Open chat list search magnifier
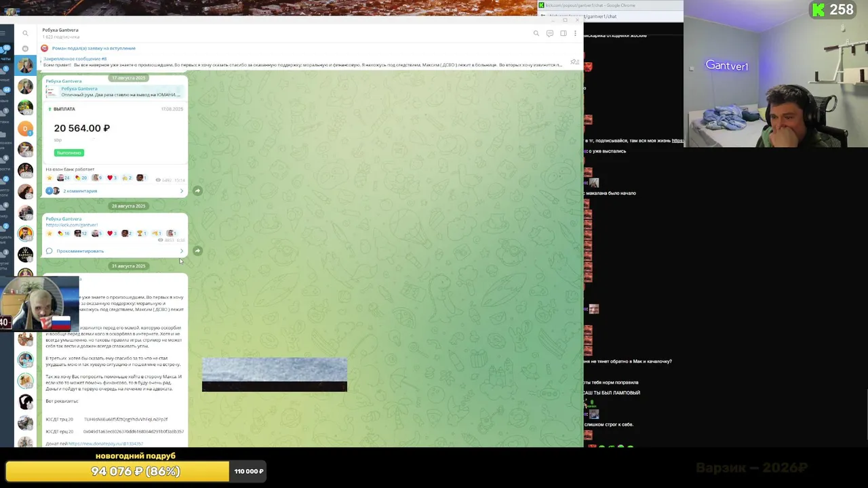Image resolution: width=868 pixels, height=488 pixels. 25,33
